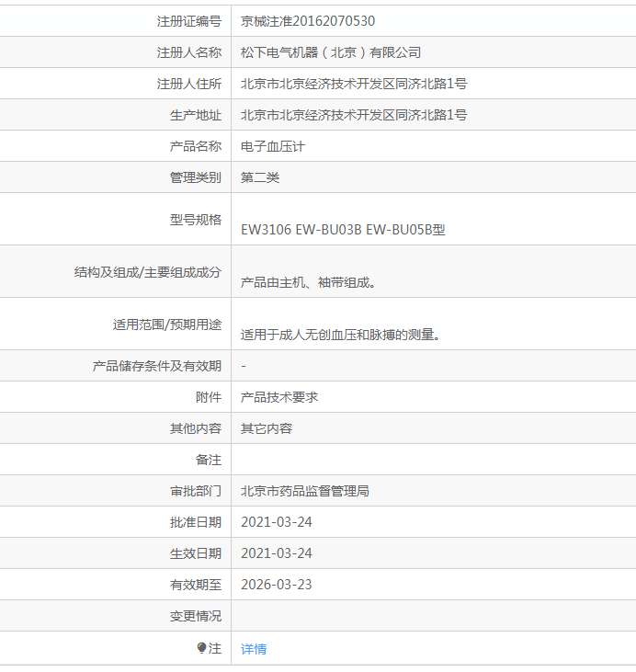The width and height of the screenshot is (636, 672).
Task: Select 2021-03-24 in the 批准日期 row
Action: (277, 522)
